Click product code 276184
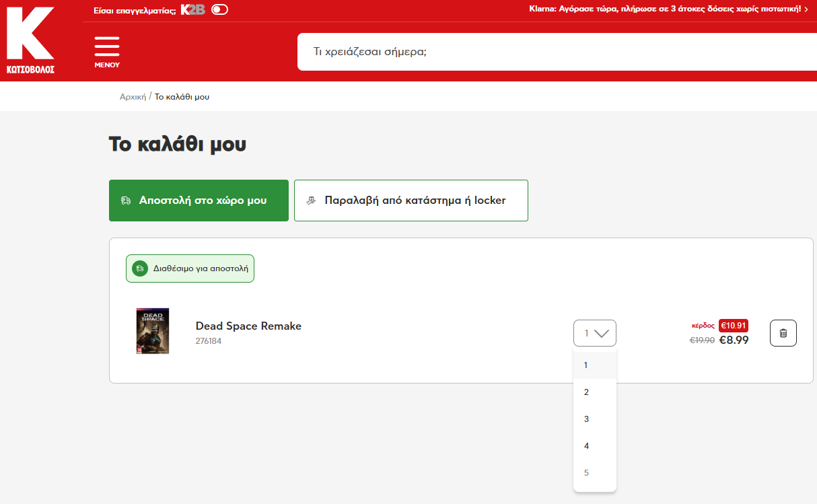Viewport: 817px width, 504px height. pos(209,341)
